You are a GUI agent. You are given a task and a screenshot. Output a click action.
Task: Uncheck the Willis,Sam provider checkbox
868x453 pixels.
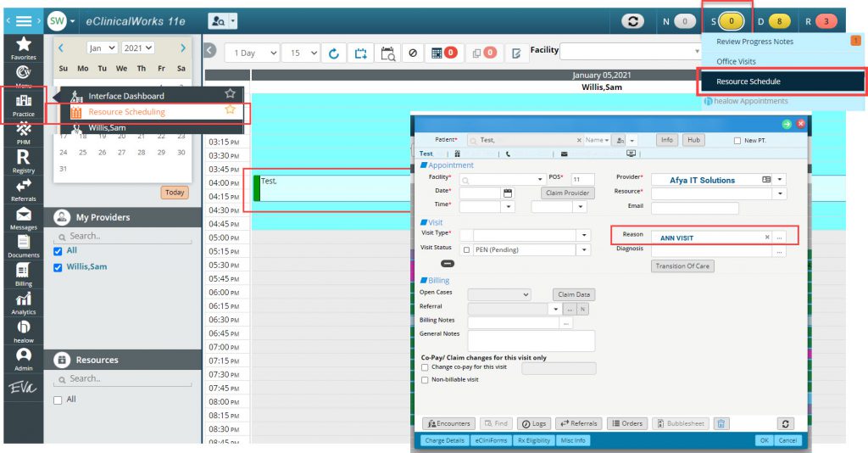[x=58, y=268]
